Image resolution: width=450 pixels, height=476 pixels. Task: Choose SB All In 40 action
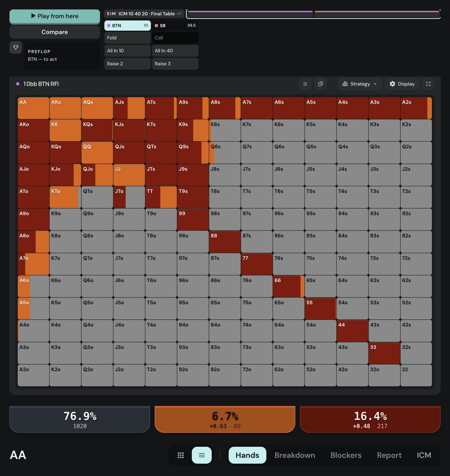(175, 51)
